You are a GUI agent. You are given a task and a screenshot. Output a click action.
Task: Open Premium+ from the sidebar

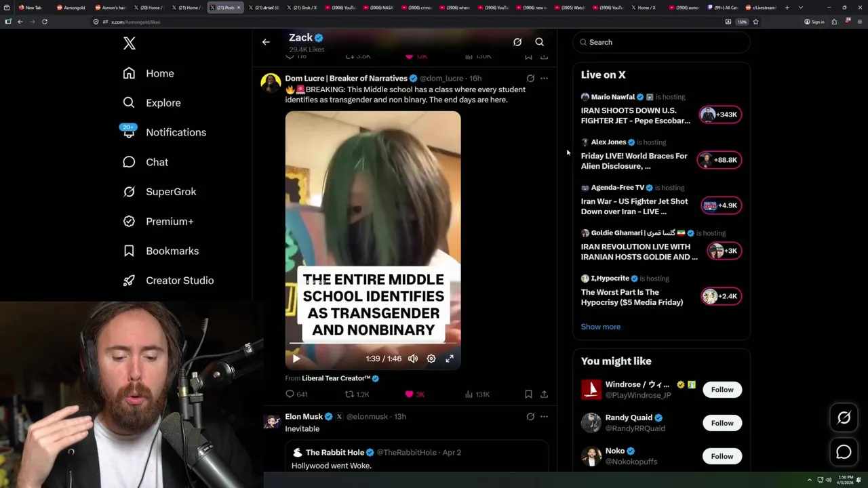(158, 222)
